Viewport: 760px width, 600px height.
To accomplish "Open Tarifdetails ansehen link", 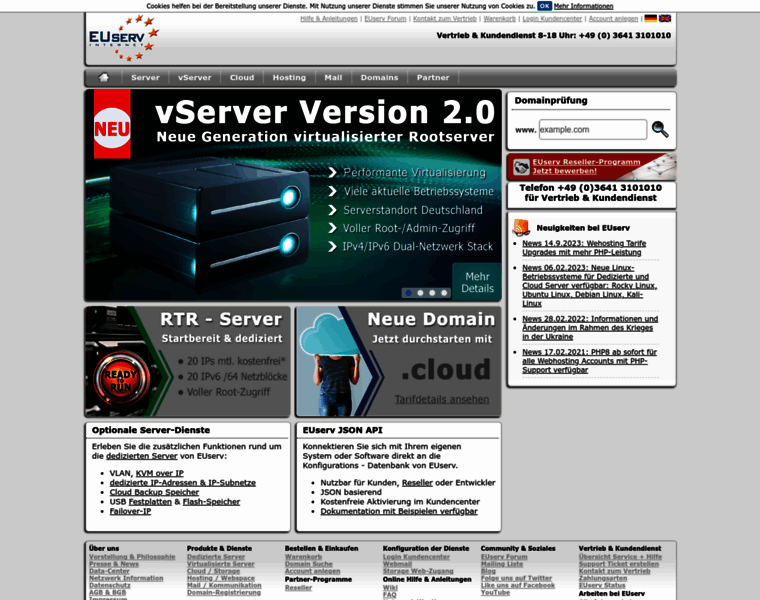I will (x=442, y=399).
